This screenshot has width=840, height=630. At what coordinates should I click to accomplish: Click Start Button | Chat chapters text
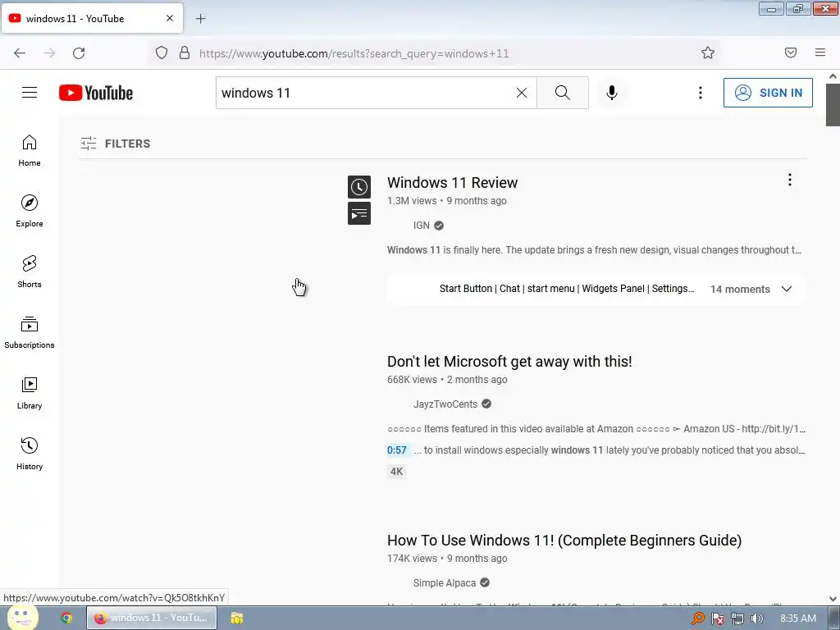point(566,289)
